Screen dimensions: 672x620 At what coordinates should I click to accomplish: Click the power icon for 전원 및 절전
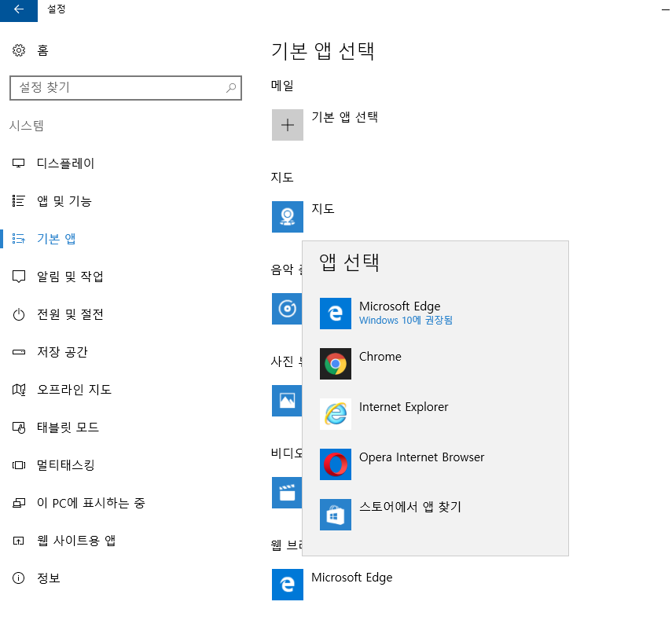click(x=18, y=314)
